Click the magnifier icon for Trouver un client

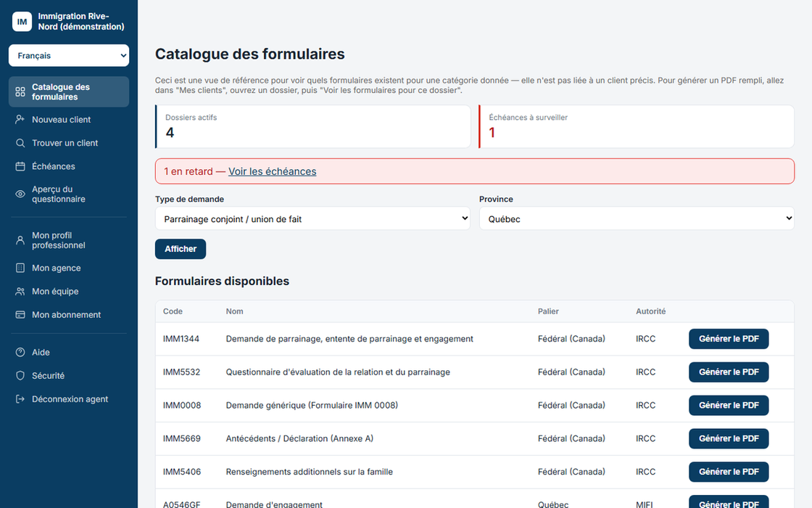click(x=20, y=143)
